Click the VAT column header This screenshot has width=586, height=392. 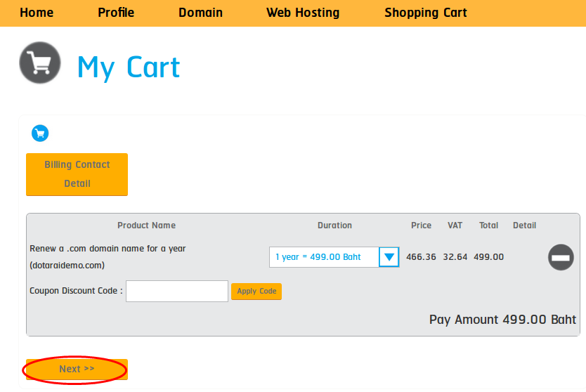coord(455,226)
